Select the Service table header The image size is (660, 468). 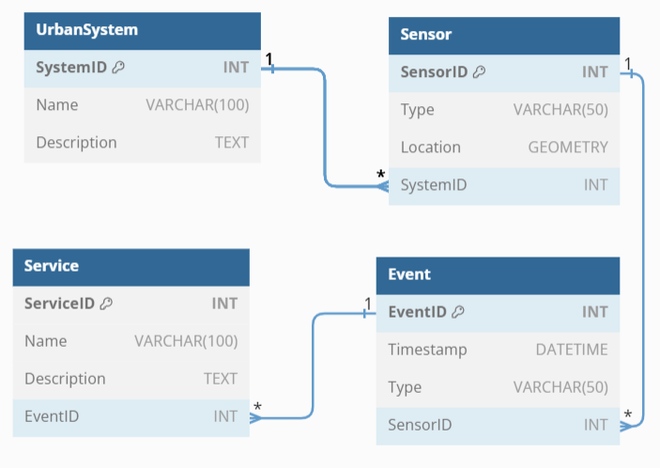pos(130,266)
